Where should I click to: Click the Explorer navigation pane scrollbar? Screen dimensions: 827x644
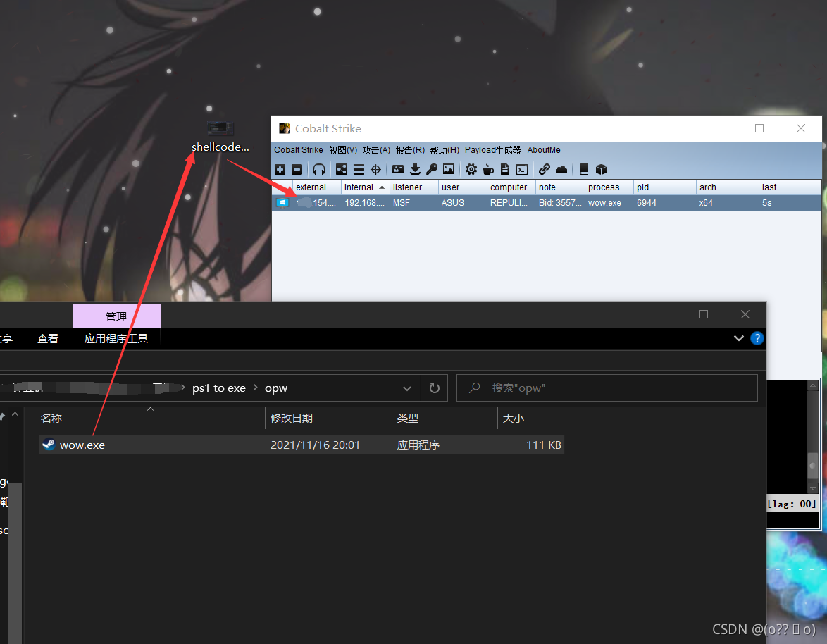click(x=15, y=563)
